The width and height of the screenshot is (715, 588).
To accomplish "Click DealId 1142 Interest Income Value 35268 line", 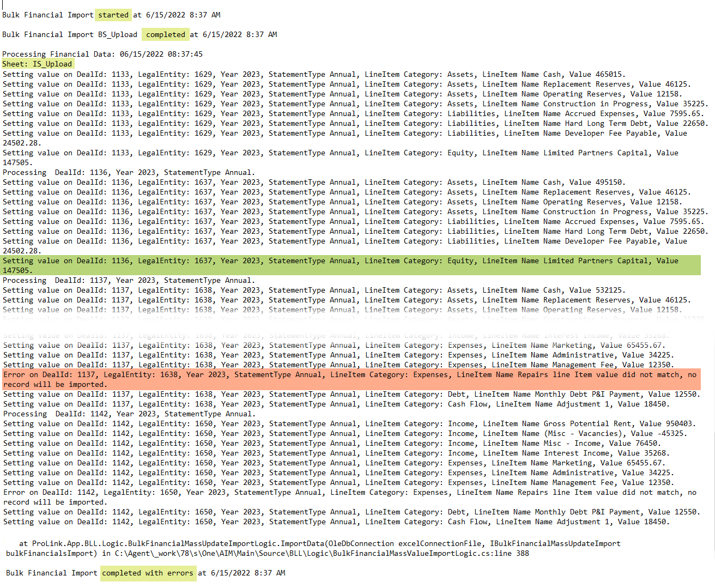I will 336,453.
